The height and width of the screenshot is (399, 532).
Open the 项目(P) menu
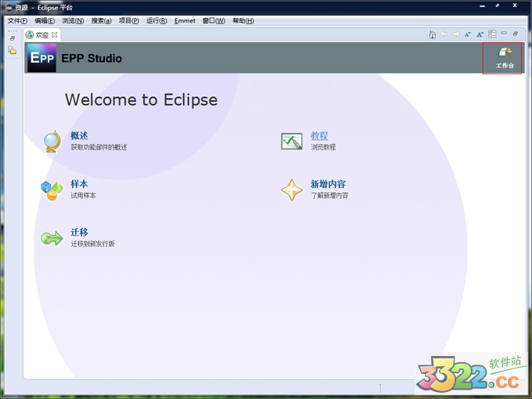click(x=128, y=20)
